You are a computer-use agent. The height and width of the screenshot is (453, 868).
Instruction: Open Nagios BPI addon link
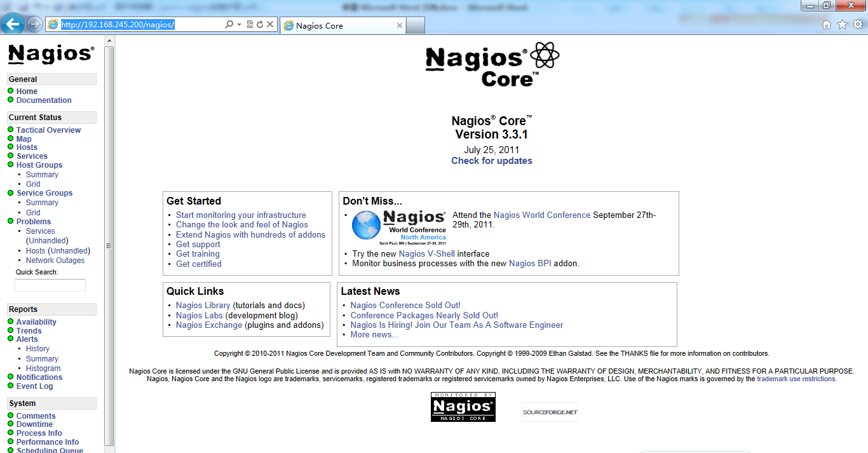pyautogui.click(x=530, y=264)
